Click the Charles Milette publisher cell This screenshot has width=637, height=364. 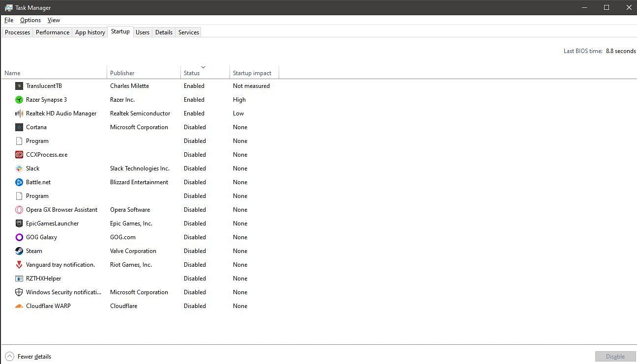point(130,86)
